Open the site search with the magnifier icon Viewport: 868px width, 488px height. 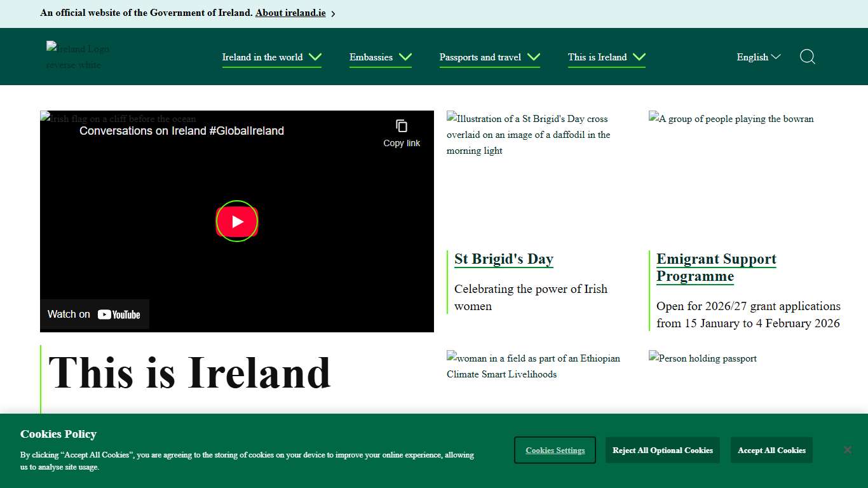[807, 57]
